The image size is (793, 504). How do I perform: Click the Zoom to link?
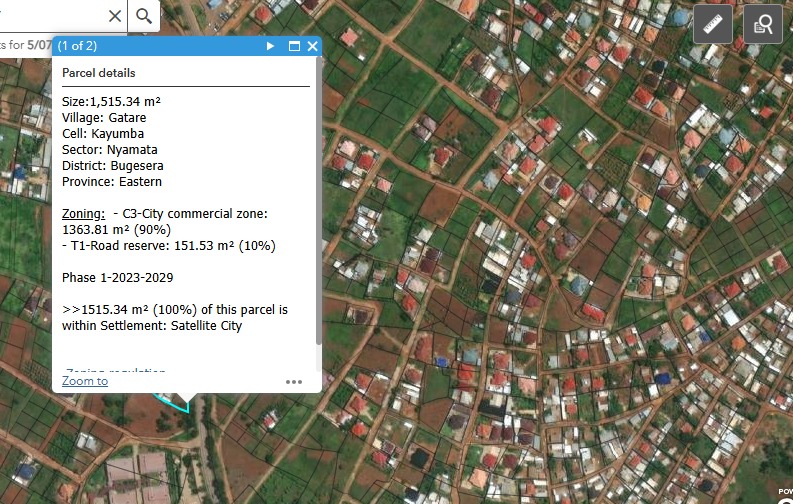(x=85, y=381)
